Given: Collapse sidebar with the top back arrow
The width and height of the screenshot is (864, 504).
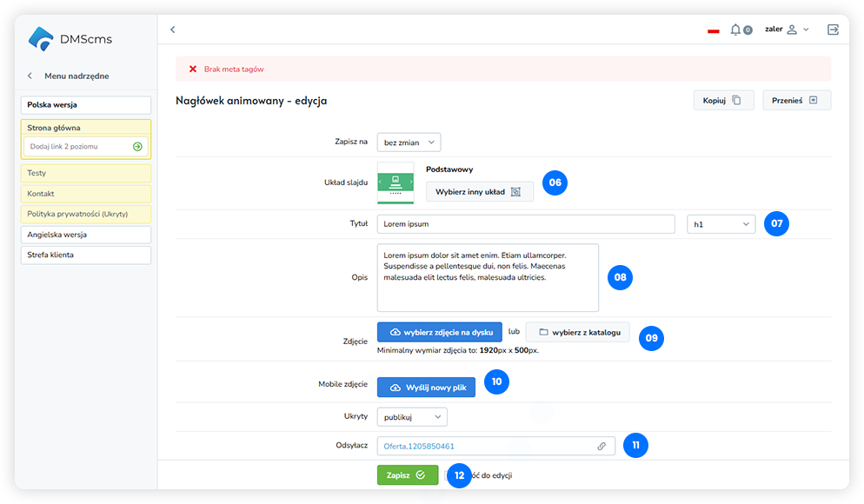Looking at the screenshot, I should (173, 30).
